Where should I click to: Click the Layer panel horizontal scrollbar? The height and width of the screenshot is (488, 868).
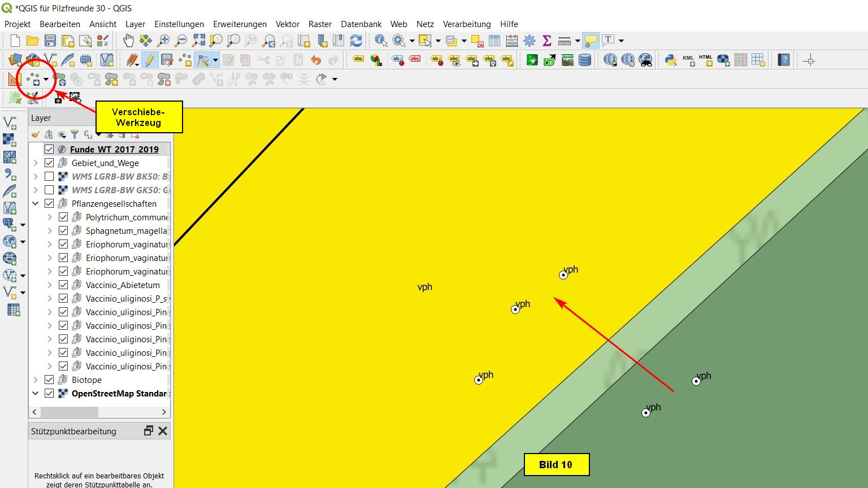69,412
